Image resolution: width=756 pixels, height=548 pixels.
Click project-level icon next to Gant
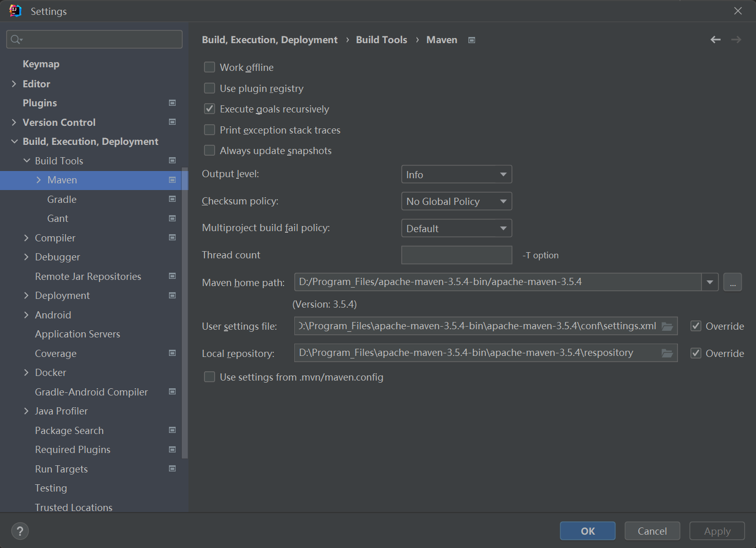pyautogui.click(x=173, y=218)
